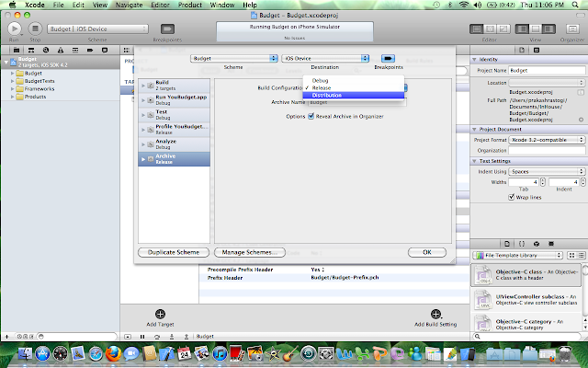Open the Organizer window icon

(572, 29)
